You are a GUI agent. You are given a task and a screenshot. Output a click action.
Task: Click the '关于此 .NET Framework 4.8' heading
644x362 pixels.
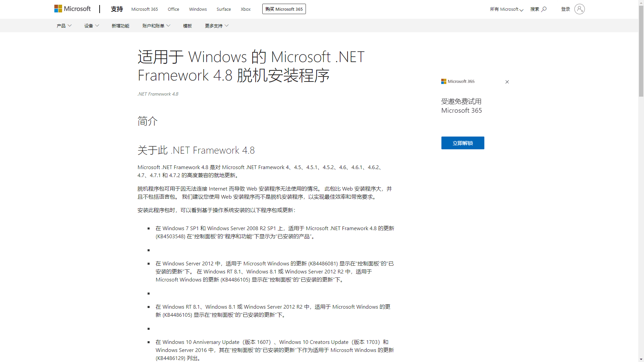[196, 150]
